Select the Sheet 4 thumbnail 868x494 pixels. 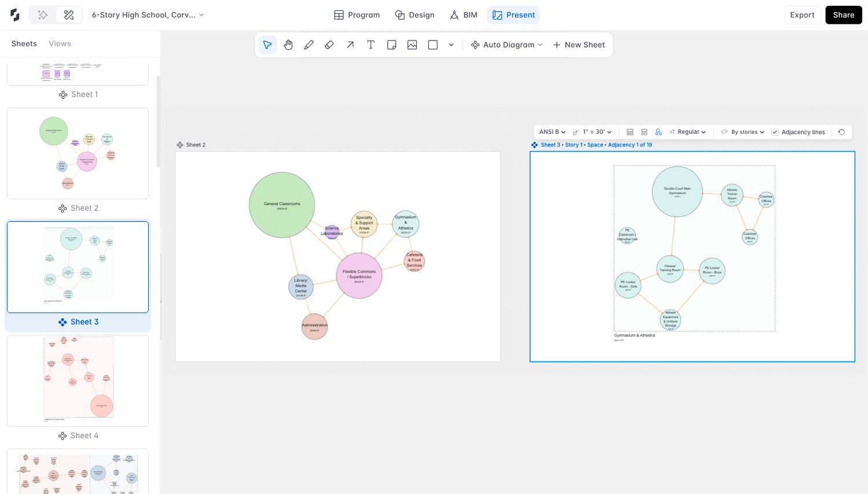click(78, 380)
